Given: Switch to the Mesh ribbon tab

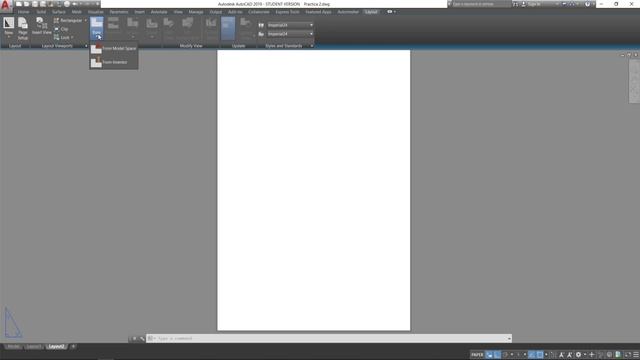Looking at the screenshot, I should click(x=77, y=12).
